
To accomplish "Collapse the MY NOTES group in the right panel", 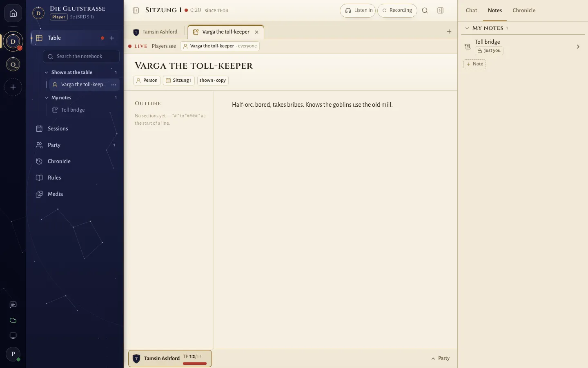I will click(x=467, y=28).
